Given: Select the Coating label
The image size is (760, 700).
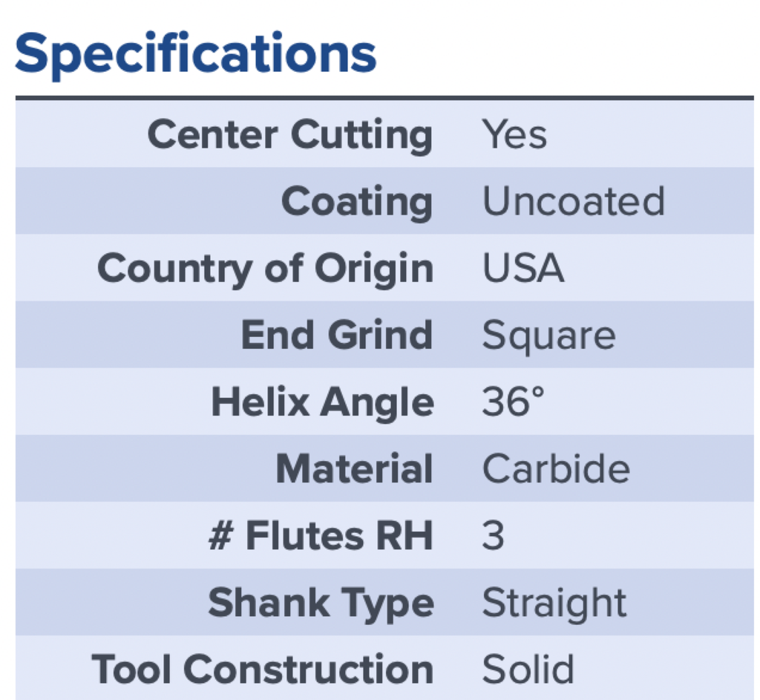Looking at the screenshot, I should click(357, 202).
